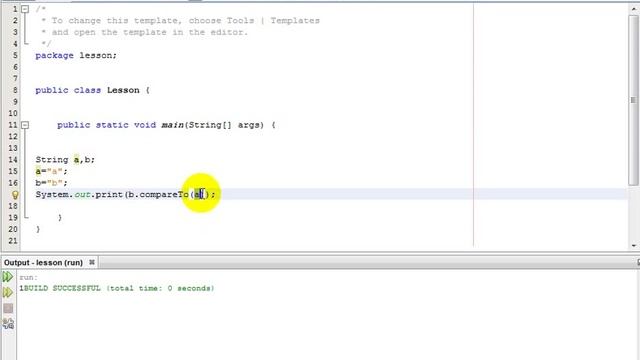The height and width of the screenshot is (360, 640).
Task: Click line number 8 in the gutter
Action: click(x=15, y=90)
